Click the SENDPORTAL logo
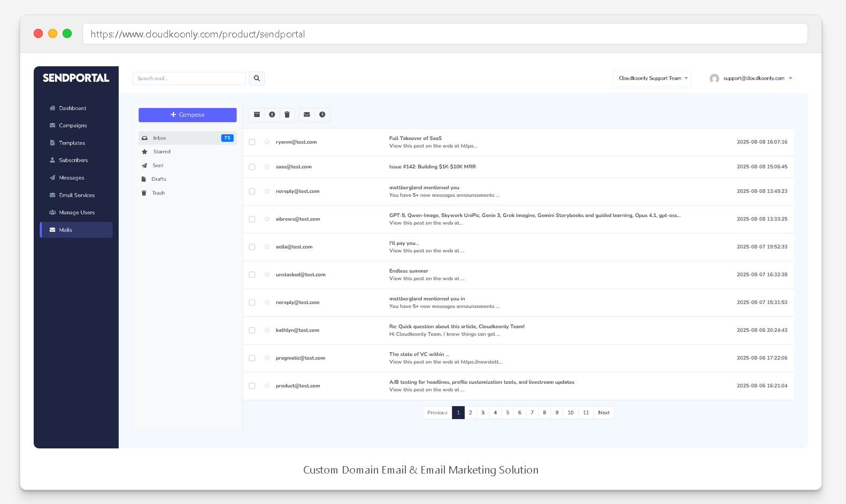 click(76, 78)
